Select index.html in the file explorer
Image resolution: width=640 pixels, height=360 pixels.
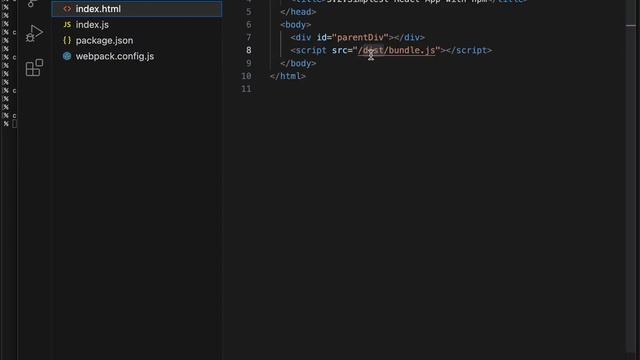137,9
